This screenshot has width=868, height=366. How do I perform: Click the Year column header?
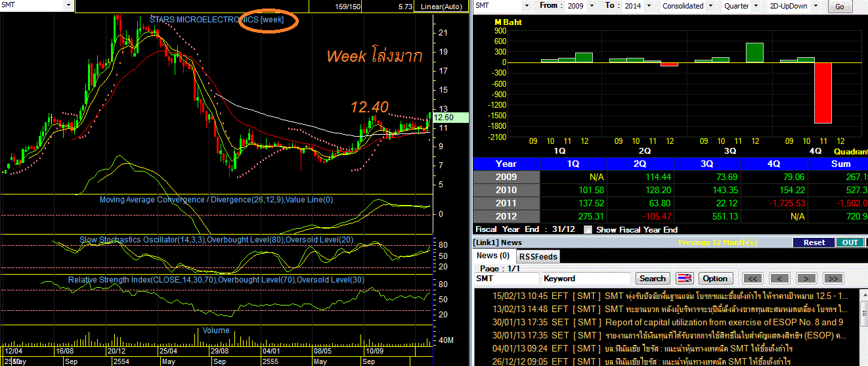pyautogui.click(x=506, y=164)
